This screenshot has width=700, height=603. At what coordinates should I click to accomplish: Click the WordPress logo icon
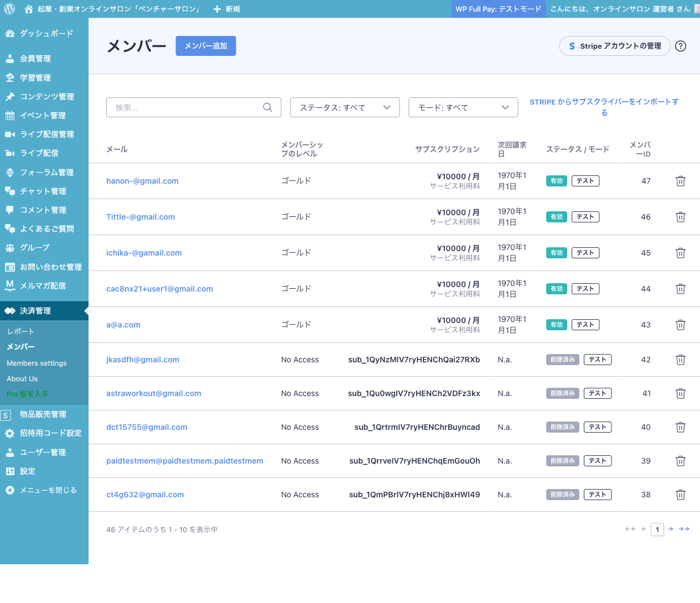pos(9,9)
